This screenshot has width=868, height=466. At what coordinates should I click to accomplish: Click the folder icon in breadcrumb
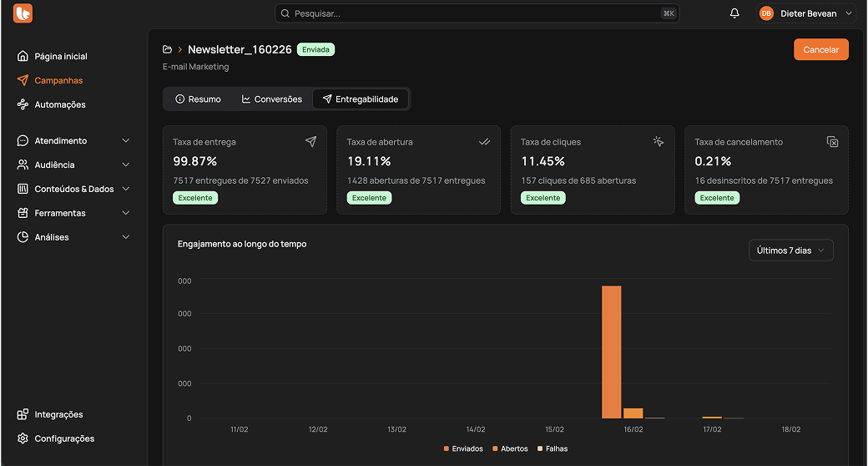click(x=168, y=50)
